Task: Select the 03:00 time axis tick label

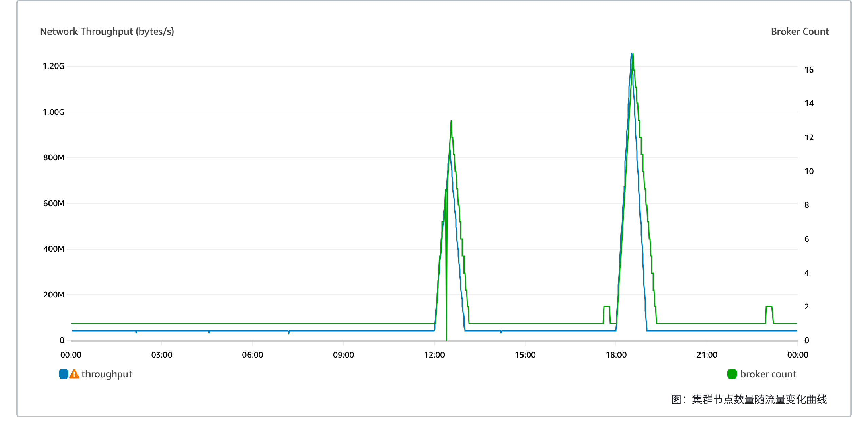Action: click(162, 355)
